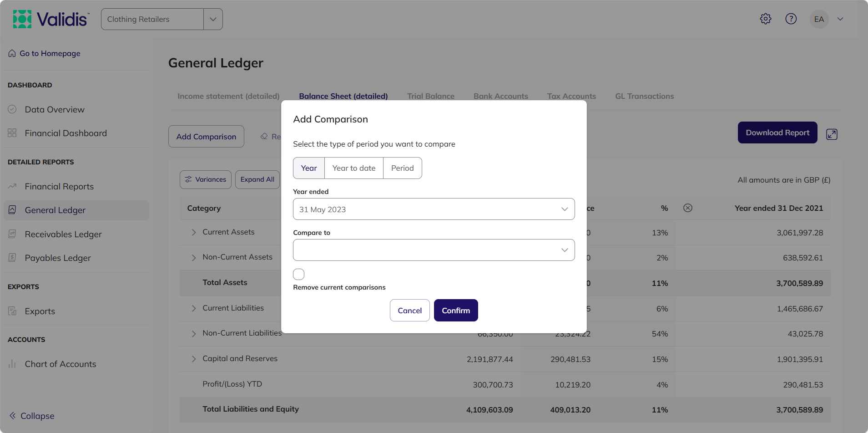
Task: Select the Year period type
Action: click(309, 168)
